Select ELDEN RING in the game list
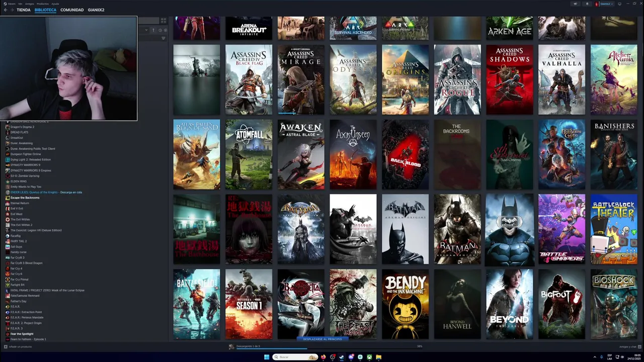This screenshot has width=644, height=362. tap(19, 182)
